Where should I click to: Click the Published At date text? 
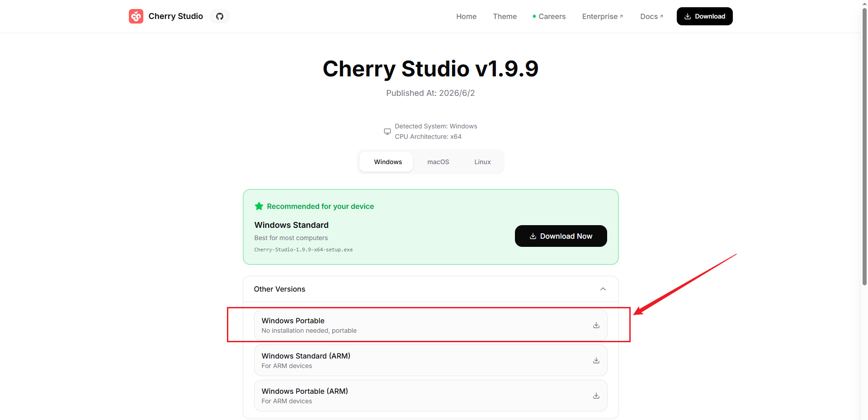coord(430,93)
